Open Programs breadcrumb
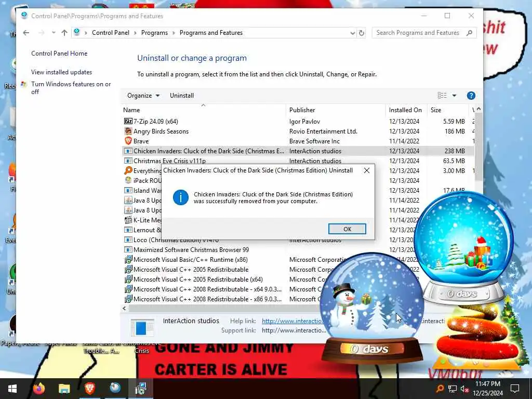This screenshot has width=532, height=399. pos(154,33)
